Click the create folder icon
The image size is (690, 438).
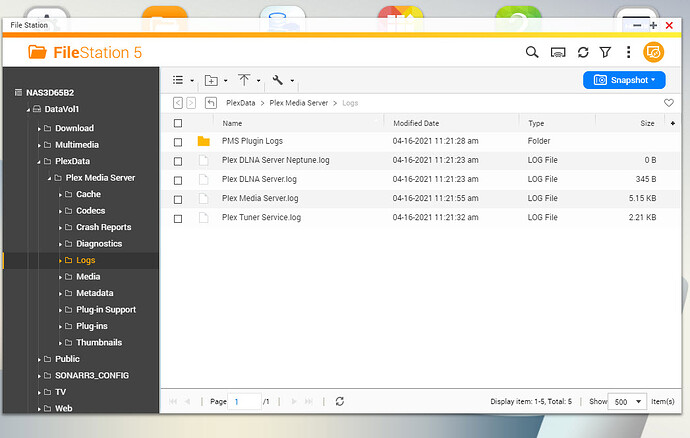211,81
